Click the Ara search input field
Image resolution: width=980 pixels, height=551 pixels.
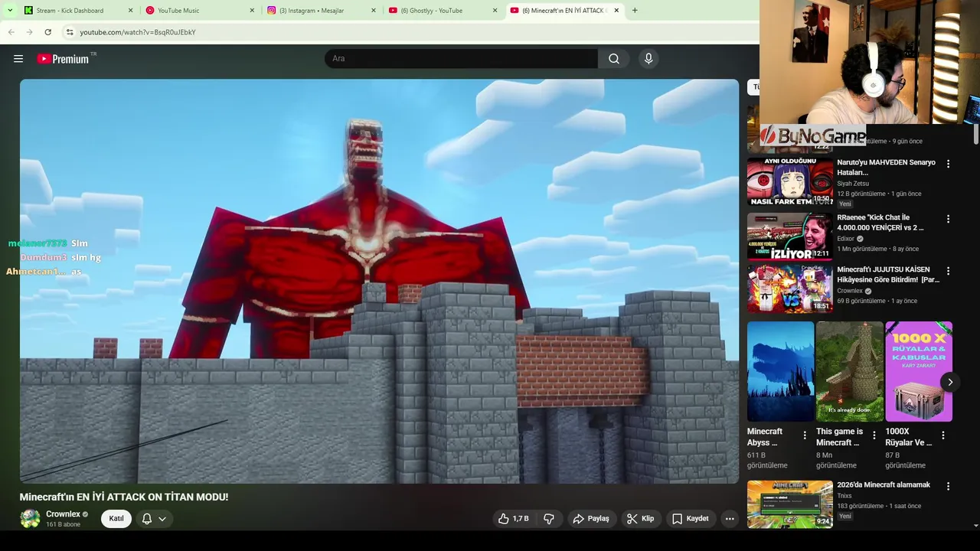[461, 59]
